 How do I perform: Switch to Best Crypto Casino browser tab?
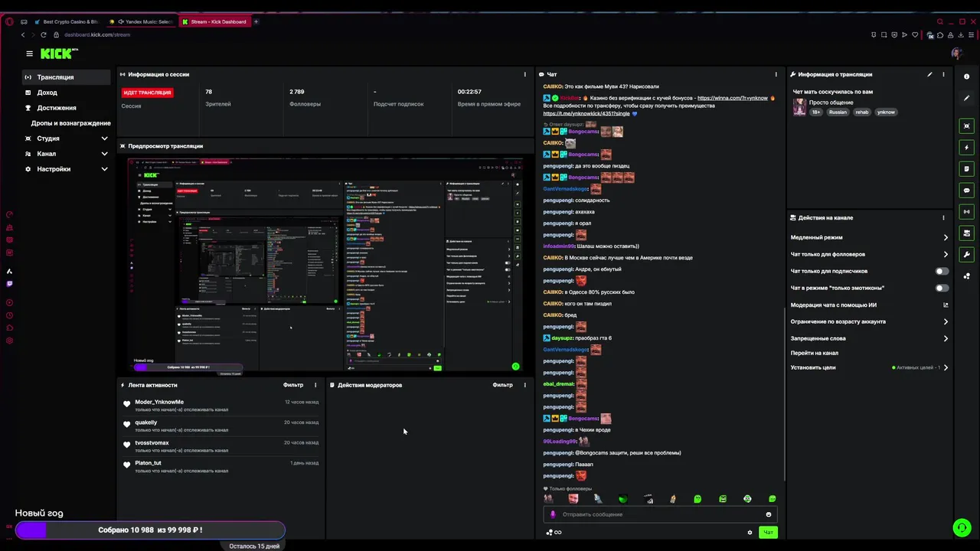[66, 21]
